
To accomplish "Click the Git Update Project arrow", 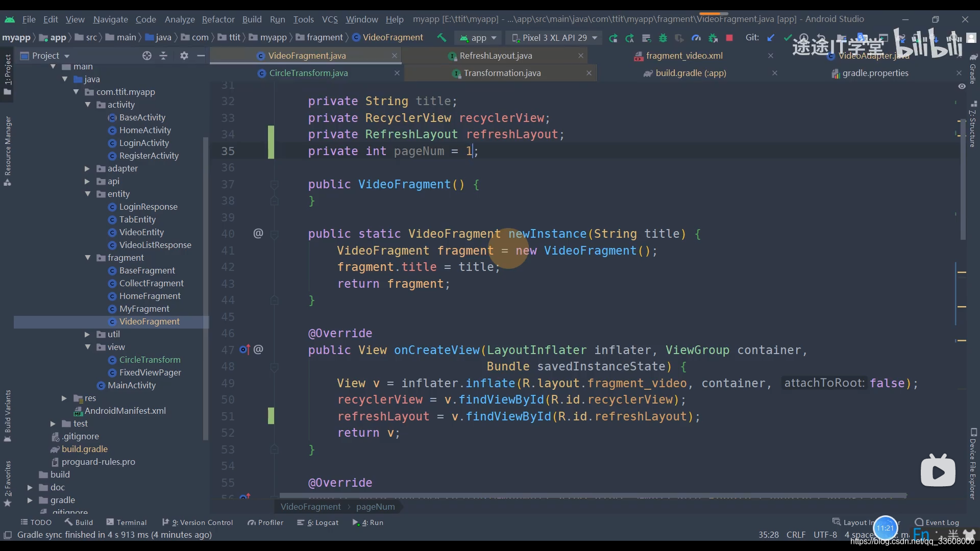I will 771,38.
